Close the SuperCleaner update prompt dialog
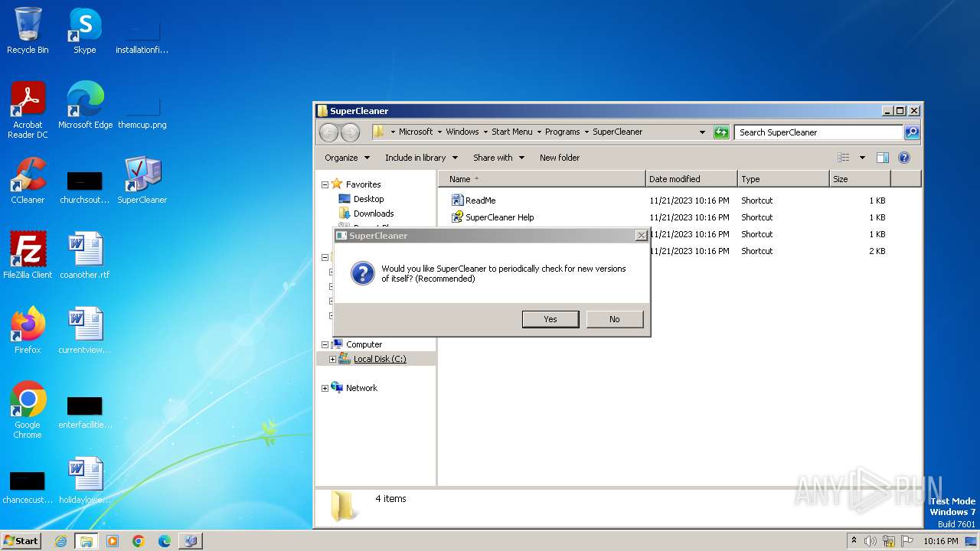Viewport: 980px width, 551px height. click(x=641, y=236)
